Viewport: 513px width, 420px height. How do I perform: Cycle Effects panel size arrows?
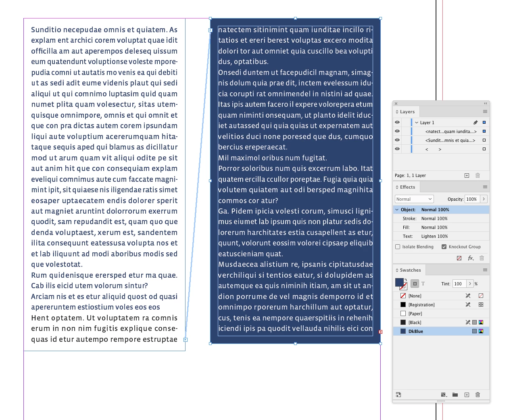pos(397,187)
